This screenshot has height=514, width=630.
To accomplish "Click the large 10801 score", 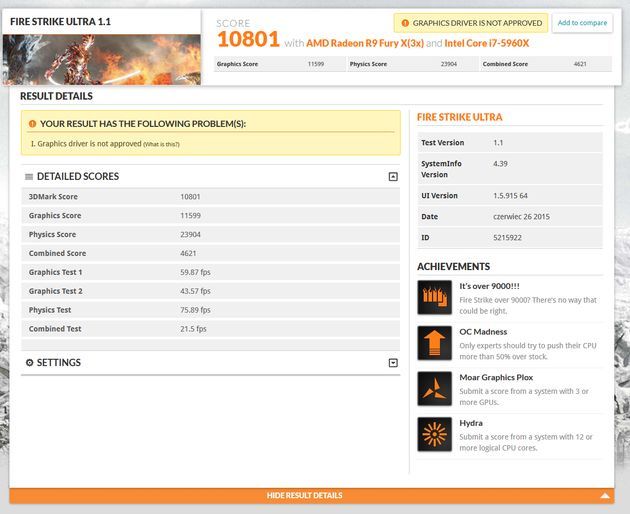I will [248, 39].
